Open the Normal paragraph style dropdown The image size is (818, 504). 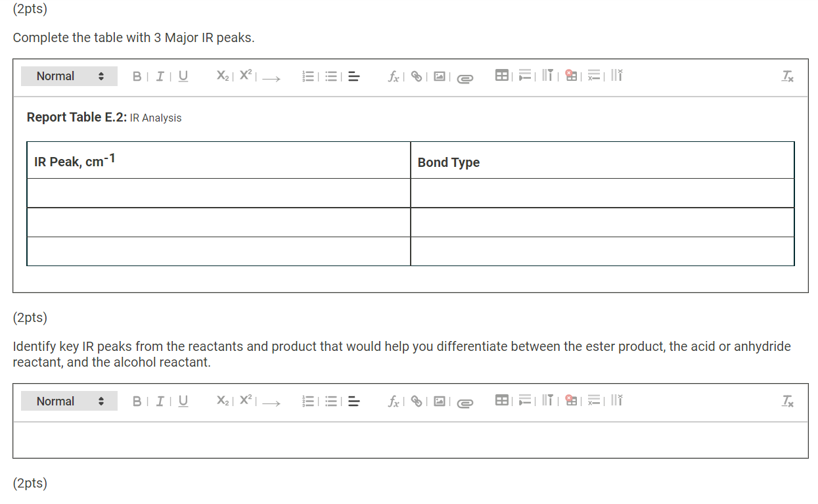[69, 76]
